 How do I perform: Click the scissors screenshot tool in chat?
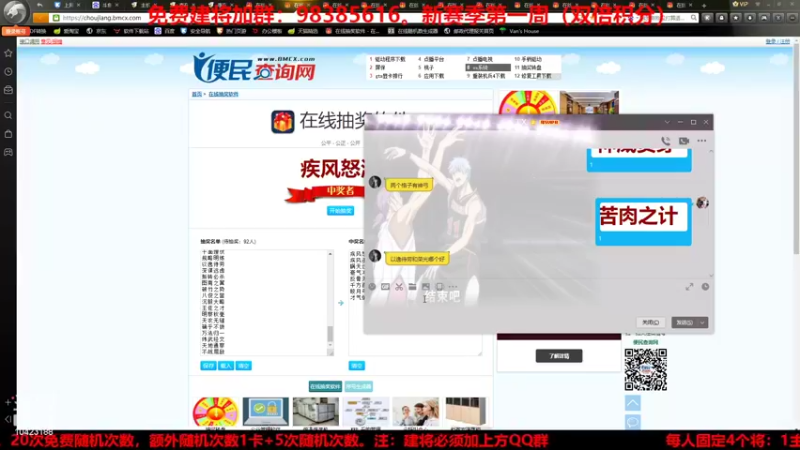399,287
